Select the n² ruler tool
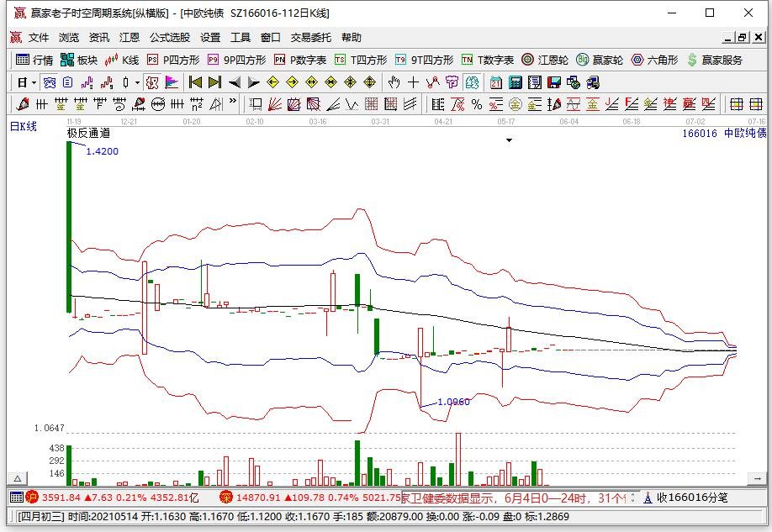The width and height of the screenshot is (772, 532). [197, 104]
